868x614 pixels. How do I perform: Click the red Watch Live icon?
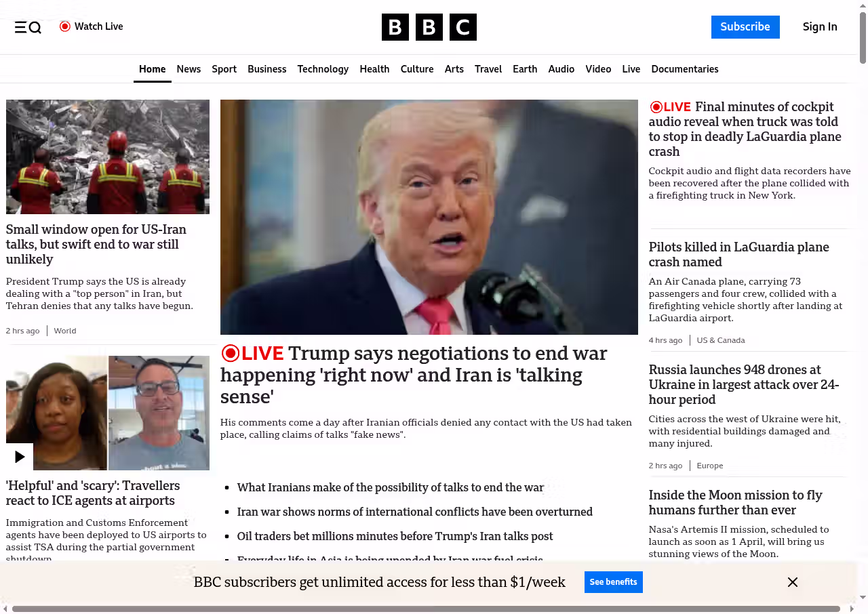65,26
